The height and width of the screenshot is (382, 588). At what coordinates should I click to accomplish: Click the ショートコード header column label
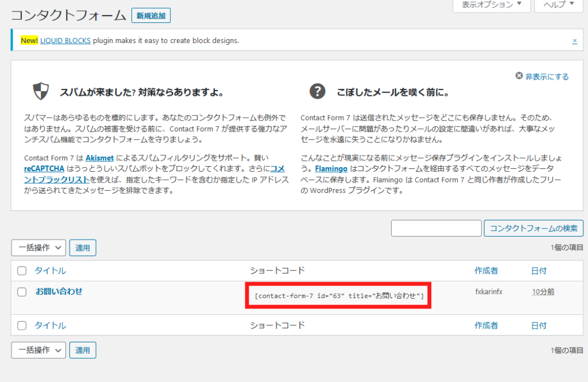click(277, 271)
